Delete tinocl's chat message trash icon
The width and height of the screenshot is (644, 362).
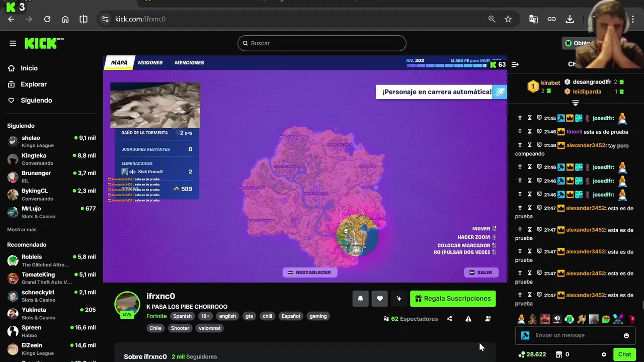[520, 132]
